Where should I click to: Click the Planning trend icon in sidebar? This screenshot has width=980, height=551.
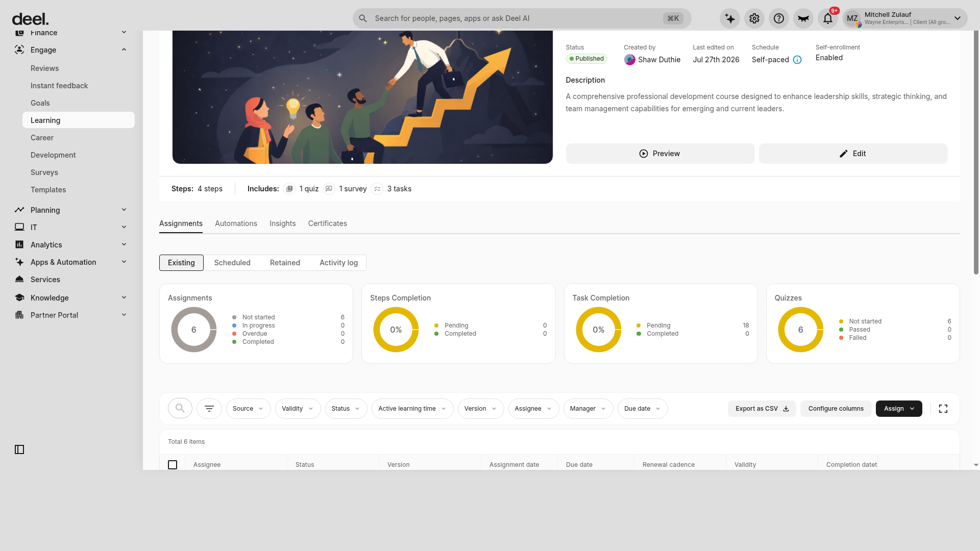19,210
